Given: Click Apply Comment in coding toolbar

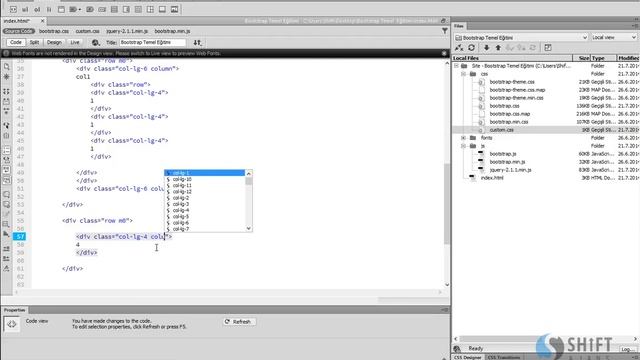Looking at the screenshot, I should [6, 195].
